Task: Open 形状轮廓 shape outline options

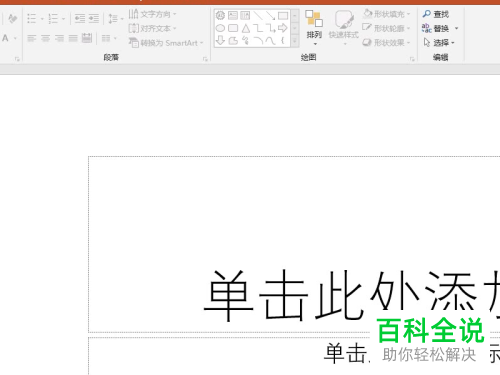Action: (x=387, y=28)
